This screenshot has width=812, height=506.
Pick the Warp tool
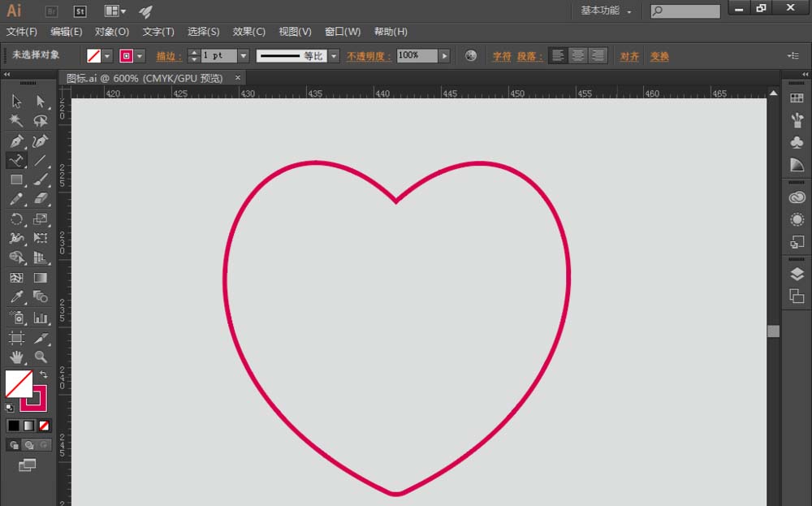point(16,238)
